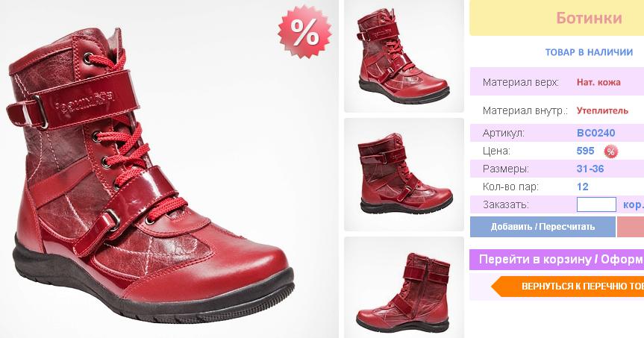Click the Перейти в корзину button
Image resolution: width=644 pixels, height=338 pixels.
557,260
